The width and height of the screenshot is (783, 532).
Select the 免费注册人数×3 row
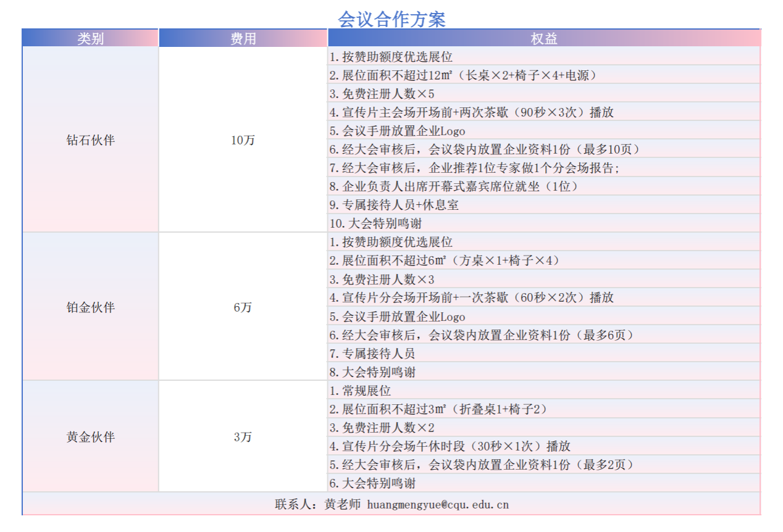pos(382,280)
